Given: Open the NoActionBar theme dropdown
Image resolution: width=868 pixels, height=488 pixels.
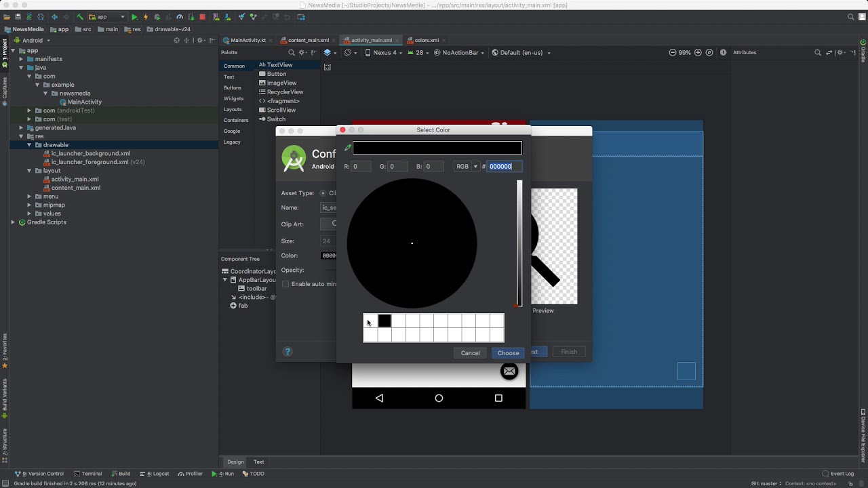Looking at the screenshot, I should pyautogui.click(x=460, y=52).
